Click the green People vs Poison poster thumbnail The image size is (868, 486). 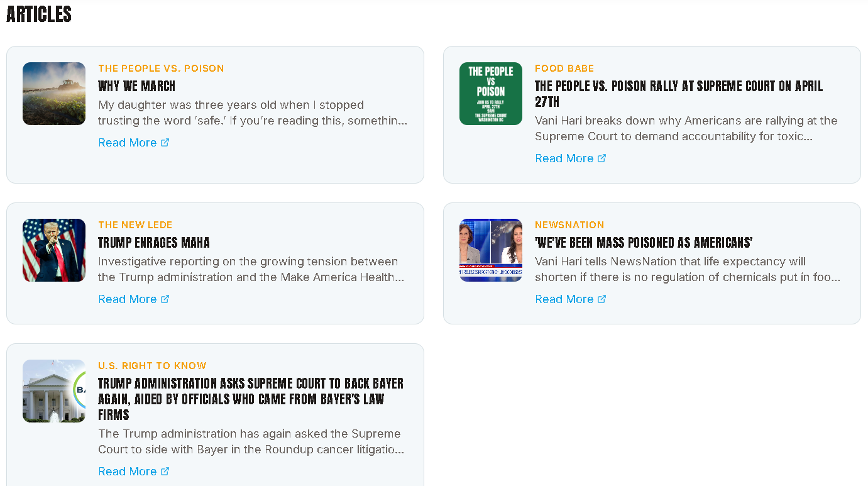pyautogui.click(x=491, y=94)
